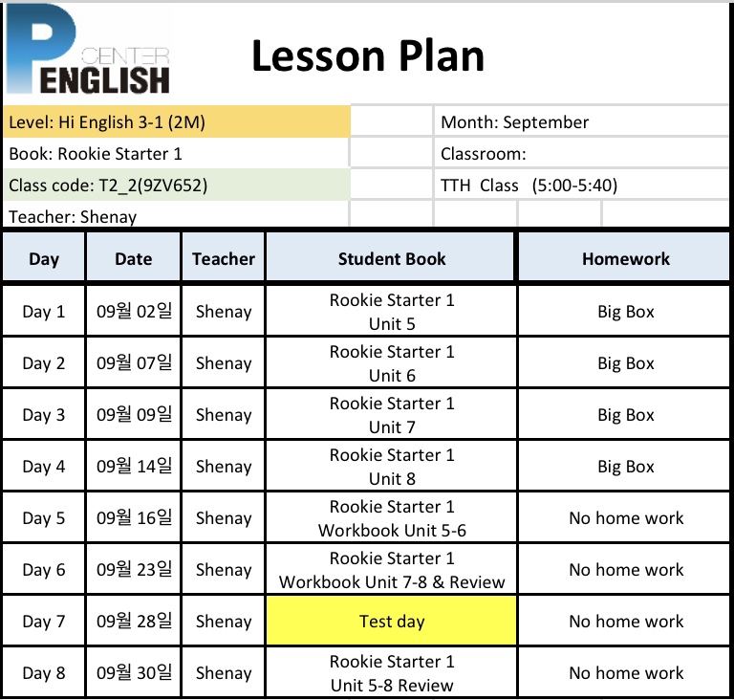Click Day 2 Big Box homework cell

(x=625, y=363)
